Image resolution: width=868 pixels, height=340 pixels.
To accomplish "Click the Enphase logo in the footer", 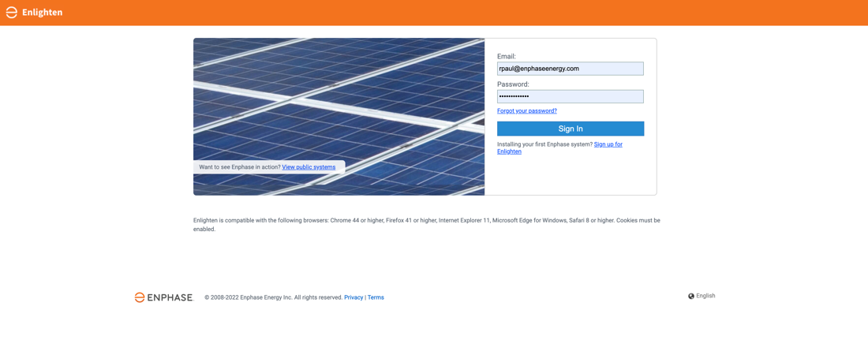I will [x=163, y=297].
